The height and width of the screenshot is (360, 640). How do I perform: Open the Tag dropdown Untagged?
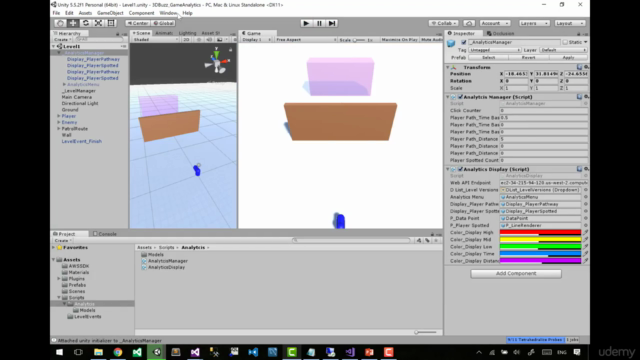495,50
